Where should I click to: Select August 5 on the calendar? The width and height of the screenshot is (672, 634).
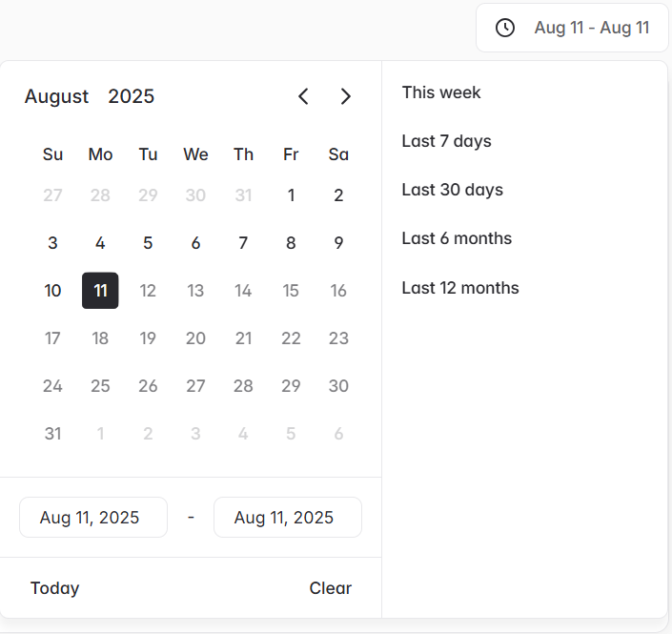coord(148,243)
